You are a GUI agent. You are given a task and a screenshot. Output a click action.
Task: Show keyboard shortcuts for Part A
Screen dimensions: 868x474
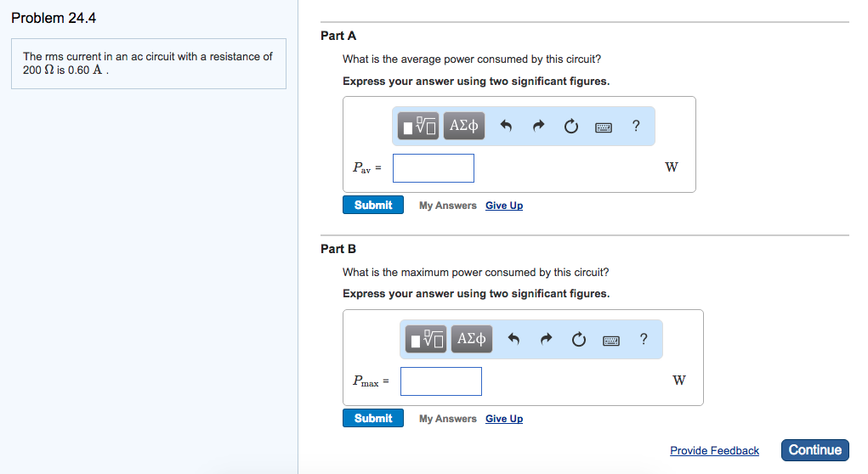click(x=604, y=127)
